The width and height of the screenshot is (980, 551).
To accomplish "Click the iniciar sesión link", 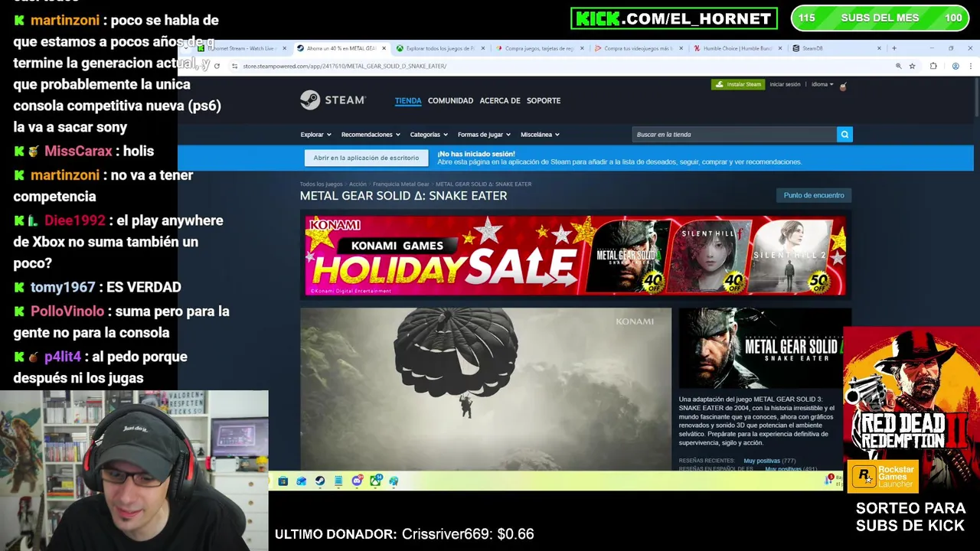I will tap(785, 84).
